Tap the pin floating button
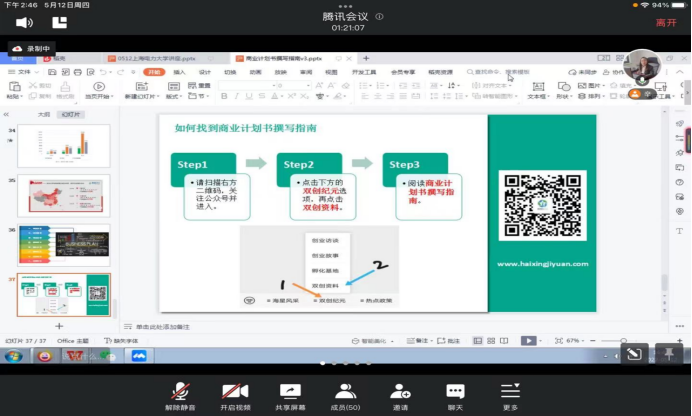This screenshot has height=416, width=692. click(669, 354)
